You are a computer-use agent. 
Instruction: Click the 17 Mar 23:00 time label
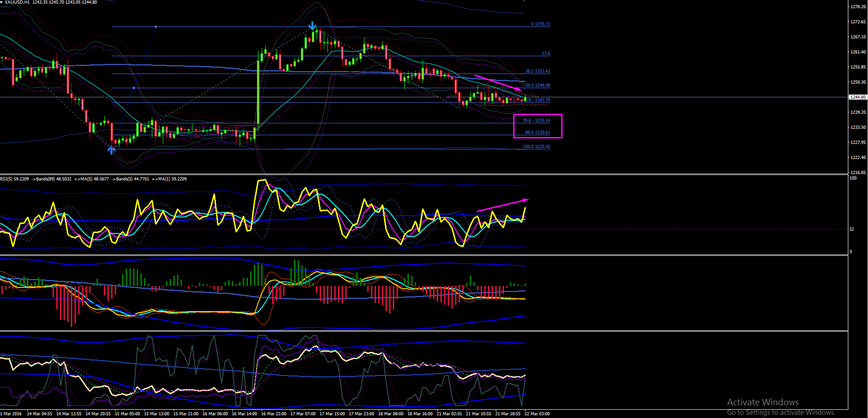tap(362, 414)
